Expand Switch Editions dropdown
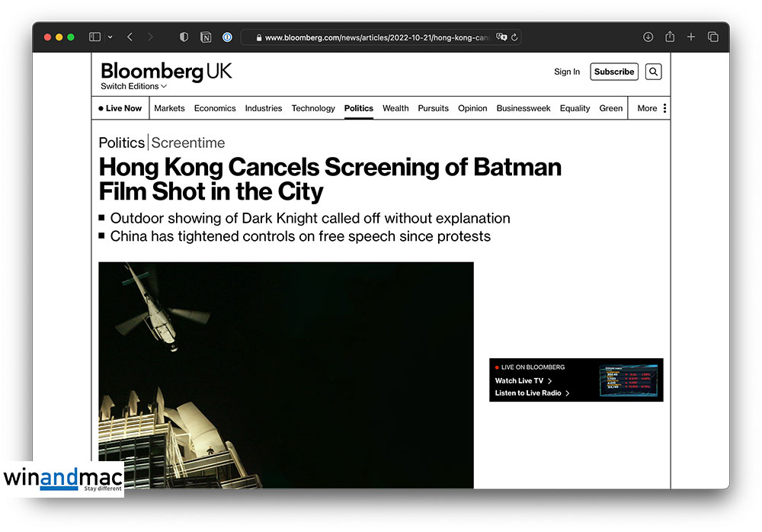Viewport: 762px width, 532px height. [133, 86]
